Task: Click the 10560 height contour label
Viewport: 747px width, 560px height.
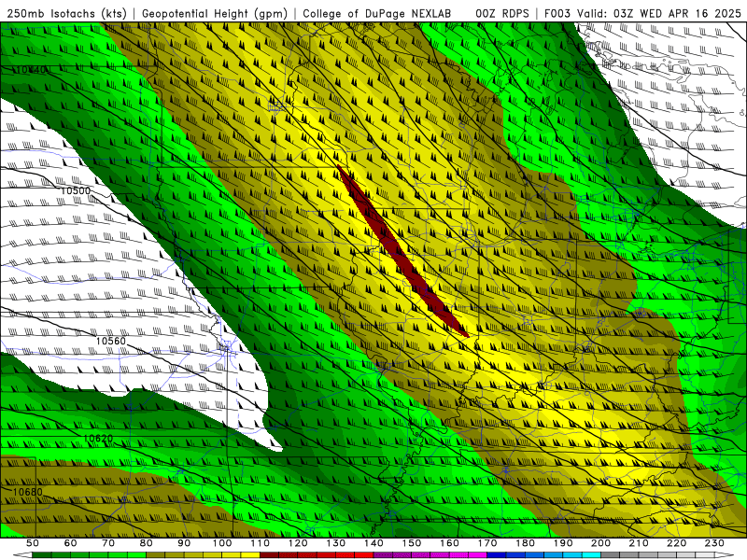Action: (110, 341)
